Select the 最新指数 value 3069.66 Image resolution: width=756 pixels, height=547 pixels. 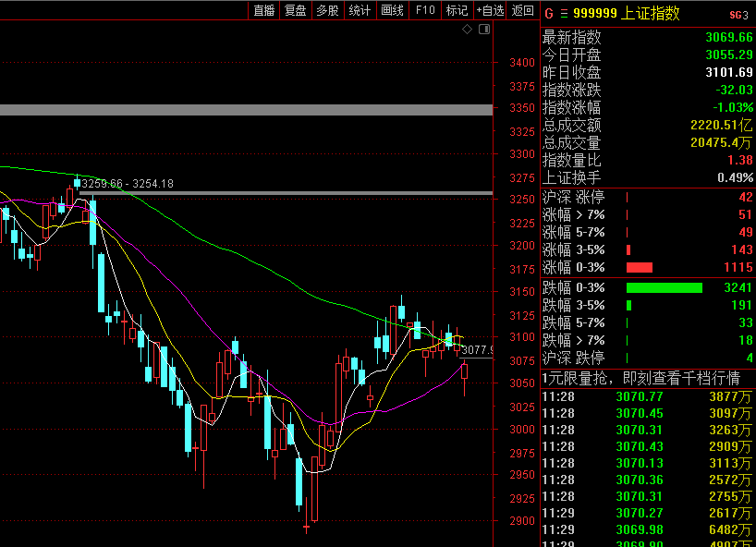click(x=728, y=37)
